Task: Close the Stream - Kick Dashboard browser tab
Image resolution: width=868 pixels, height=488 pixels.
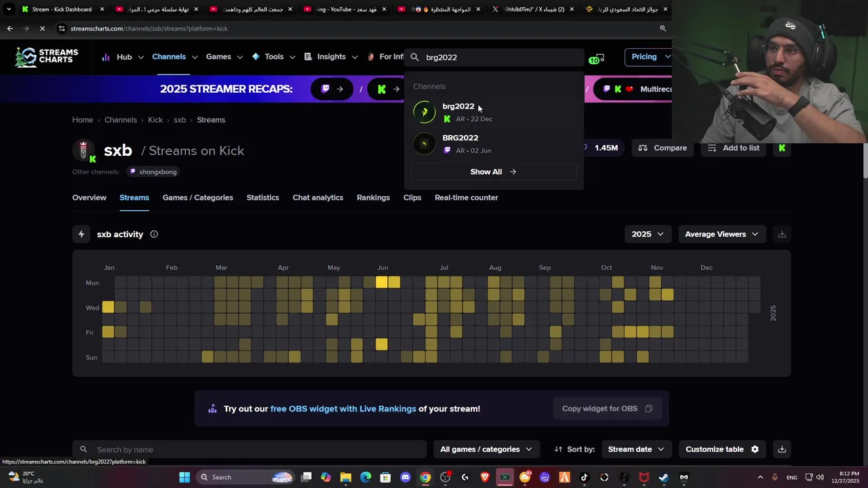Action: [x=102, y=9]
